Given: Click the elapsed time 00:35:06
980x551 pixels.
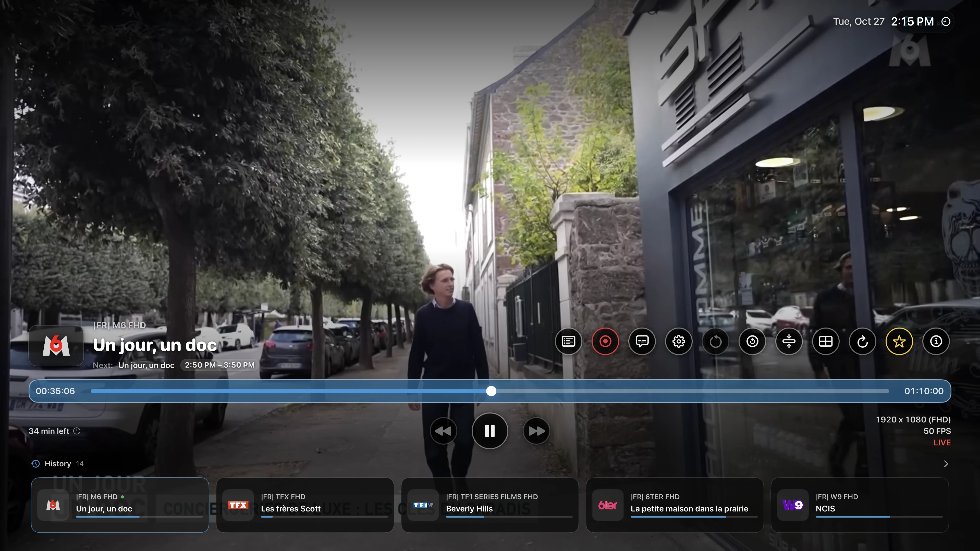Looking at the screenshot, I should coord(55,391).
